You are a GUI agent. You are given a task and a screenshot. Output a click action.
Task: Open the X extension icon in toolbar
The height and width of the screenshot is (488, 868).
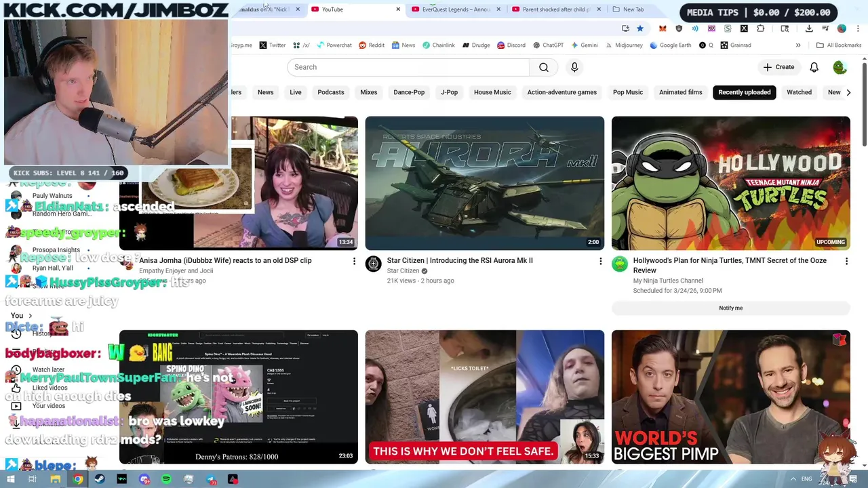(x=744, y=28)
